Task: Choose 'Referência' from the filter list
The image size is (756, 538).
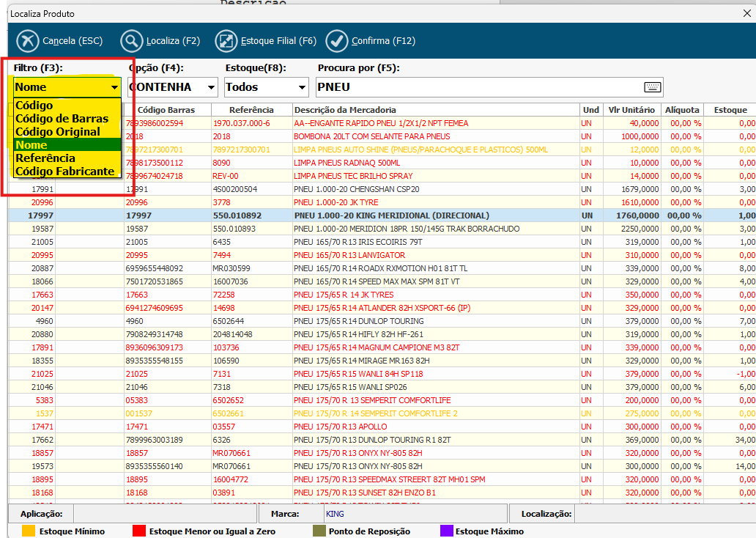Action: click(x=45, y=158)
